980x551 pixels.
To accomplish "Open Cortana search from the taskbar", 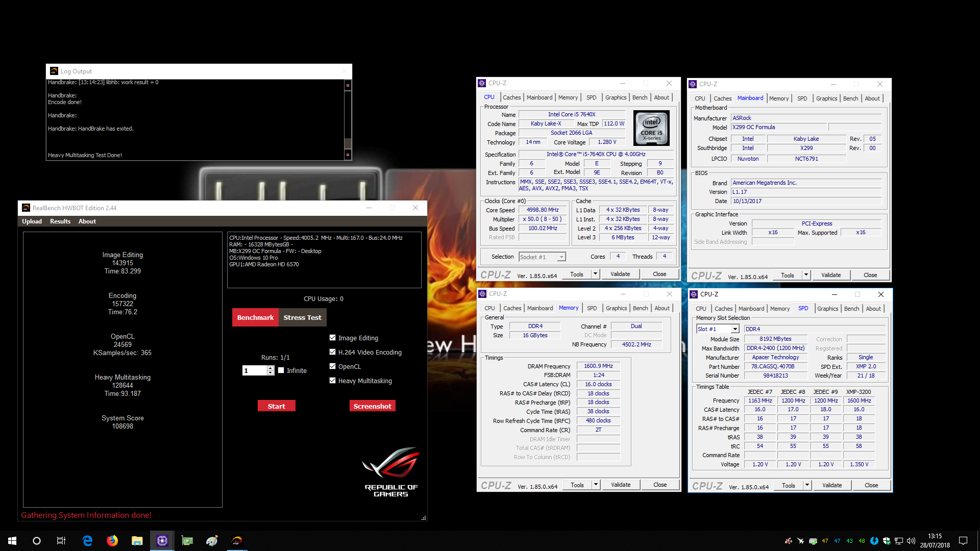I will click(37, 541).
